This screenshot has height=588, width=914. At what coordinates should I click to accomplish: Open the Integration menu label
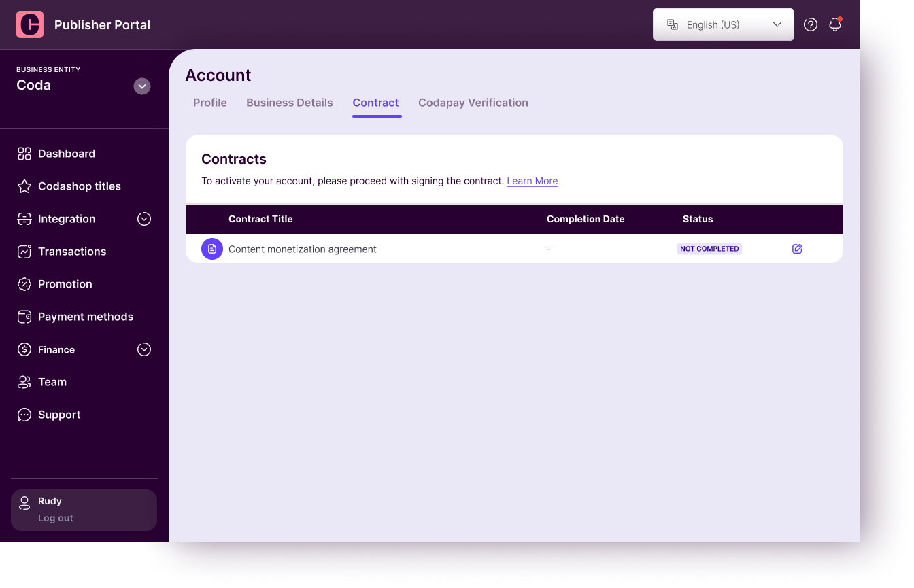67,219
